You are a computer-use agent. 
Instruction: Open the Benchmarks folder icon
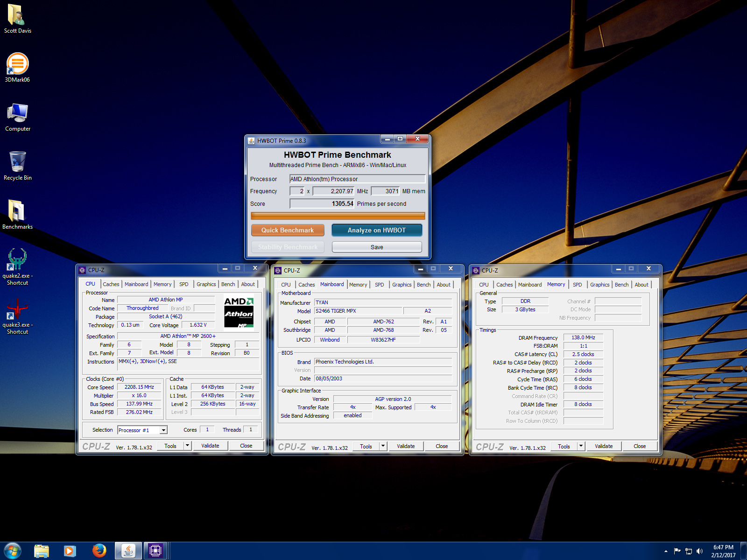tap(18, 211)
